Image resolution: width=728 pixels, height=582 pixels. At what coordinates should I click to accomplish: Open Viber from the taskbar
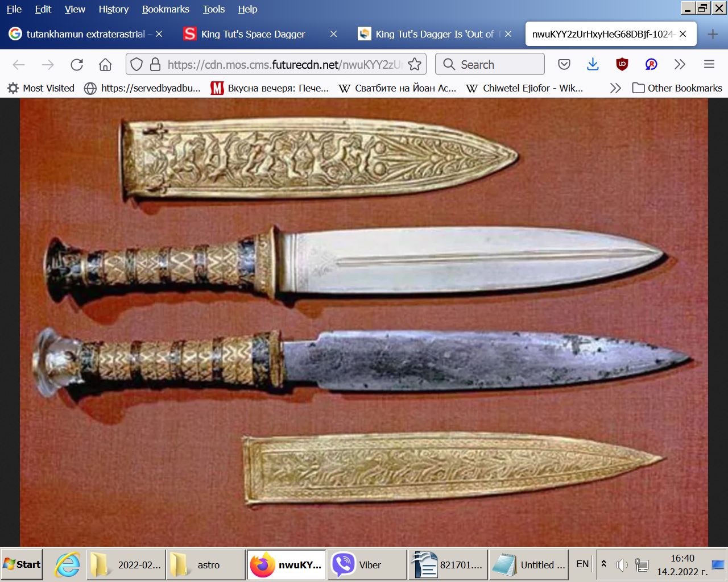(359, 564)
